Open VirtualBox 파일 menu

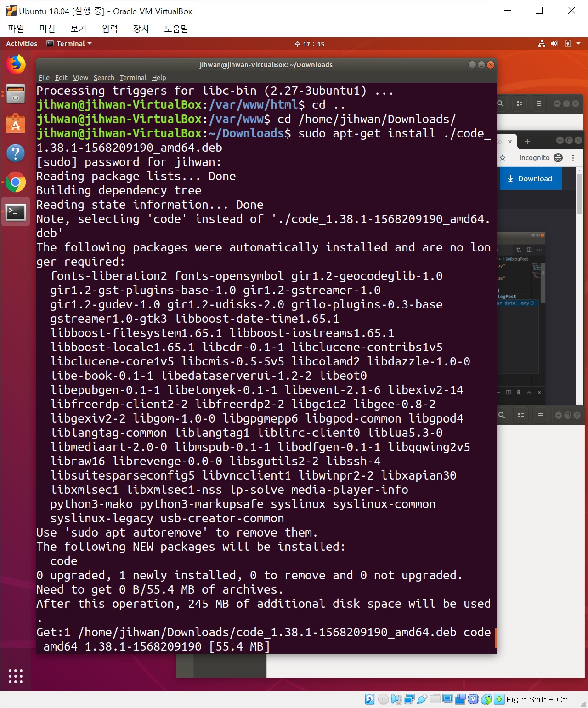coord(16,29)
